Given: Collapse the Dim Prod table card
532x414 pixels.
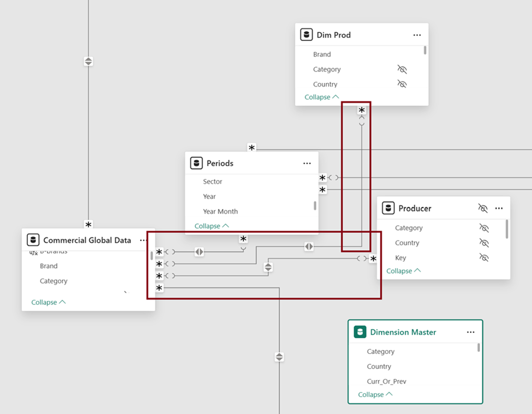Looking at the screenshot, I should point(321,97).
